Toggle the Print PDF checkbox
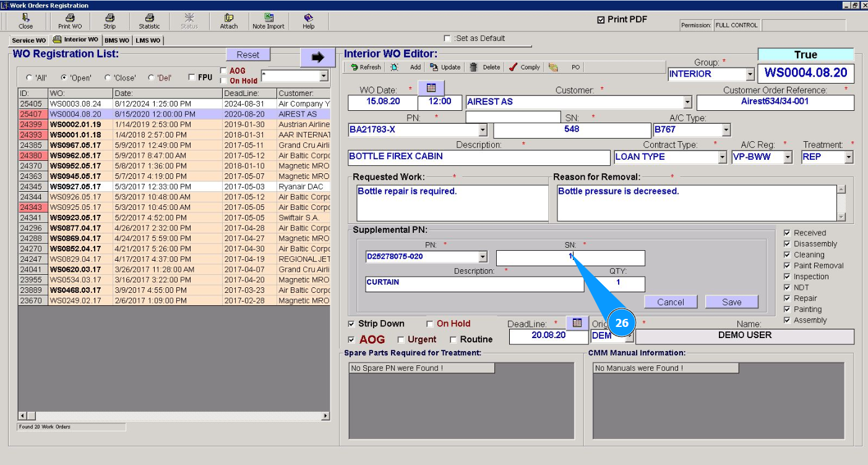Screen dimensions: 868x465 pyautogui.click(x=601, y=20)
